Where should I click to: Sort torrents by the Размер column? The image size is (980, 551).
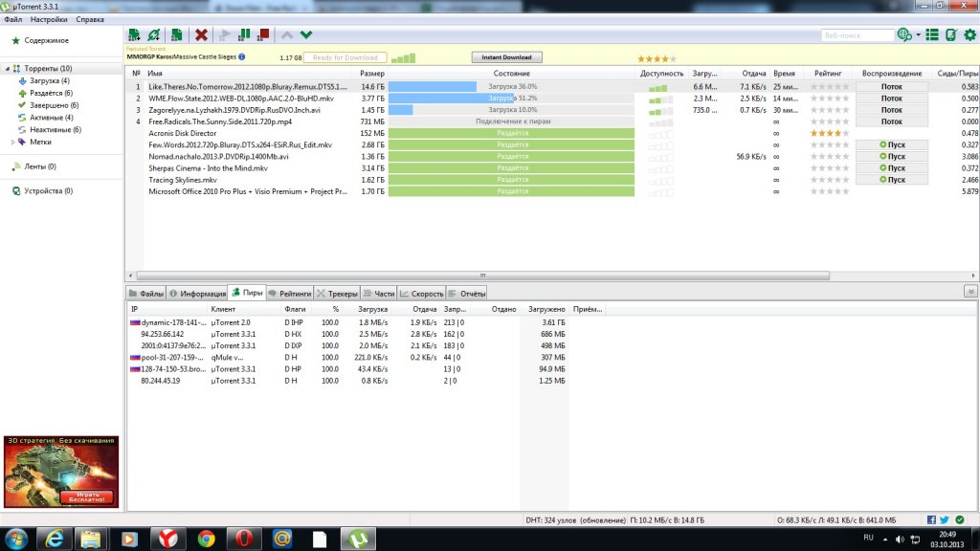coord(372,74)
